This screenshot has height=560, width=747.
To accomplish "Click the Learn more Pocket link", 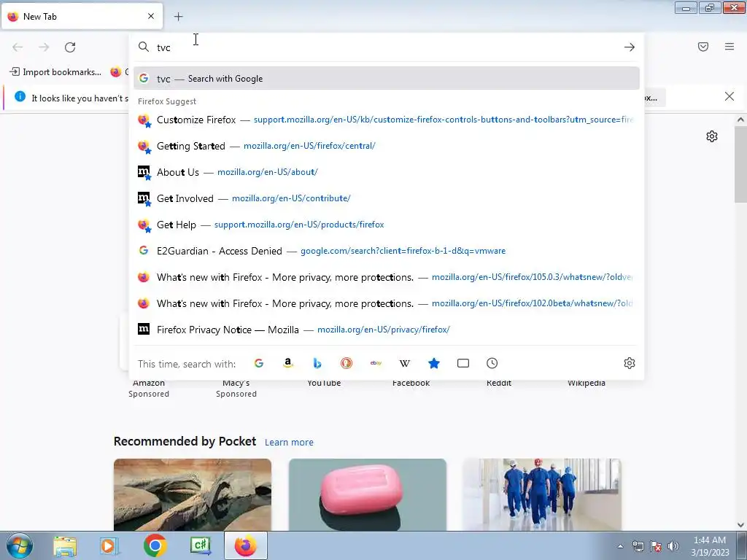I will pyautogui.click(x=289, y=443).
